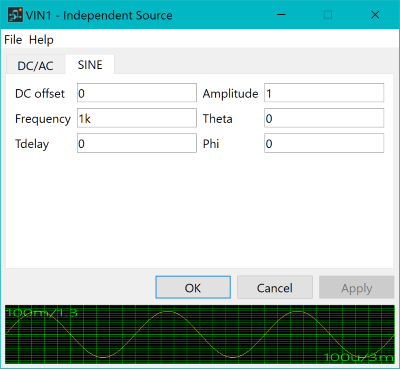Click into the Amplitude value field
The image size is (400, 369).
click(324, 93)
